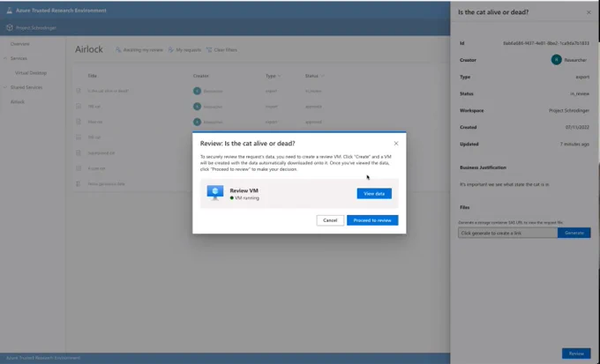
Task: Click the Project Schrodinger workspace icon
Action: click(10, 28)
